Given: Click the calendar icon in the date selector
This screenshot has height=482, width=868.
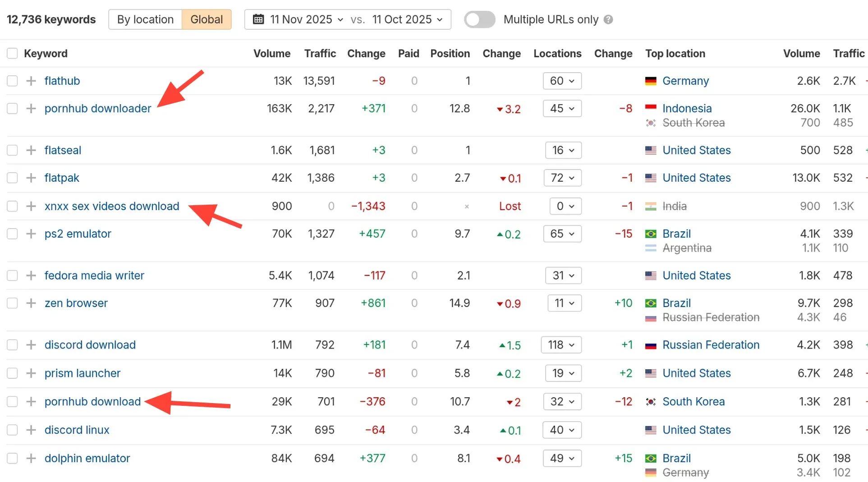Looking at the screenshot, I should (258, 19).
